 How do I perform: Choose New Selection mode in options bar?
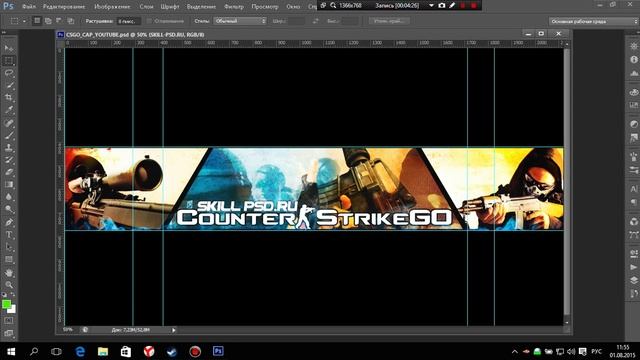[37, 21]
